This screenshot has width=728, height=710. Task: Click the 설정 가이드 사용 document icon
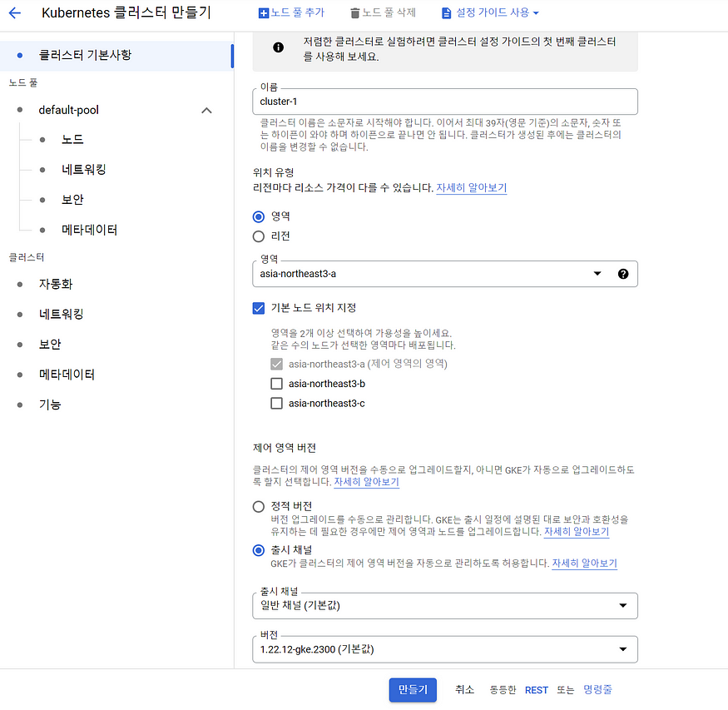click(446, 13)
